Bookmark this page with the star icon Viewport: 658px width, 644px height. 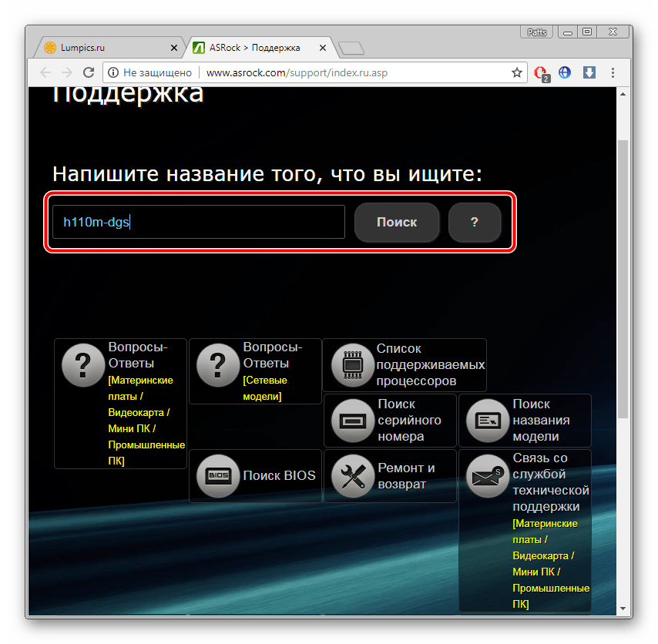(517, 72)
